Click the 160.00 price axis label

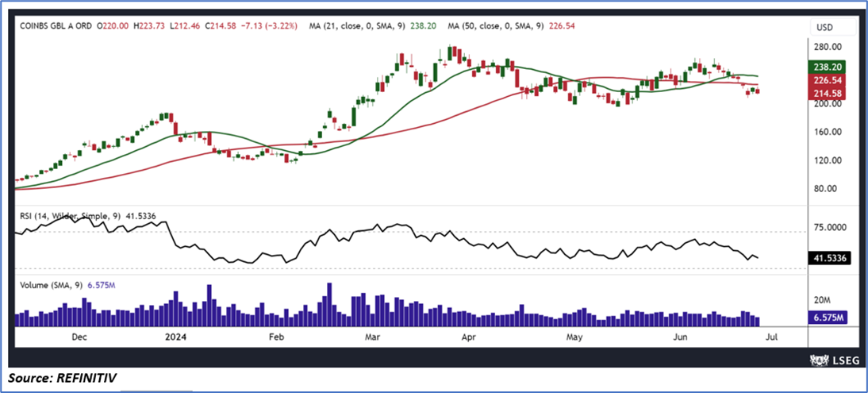[828, 132]
